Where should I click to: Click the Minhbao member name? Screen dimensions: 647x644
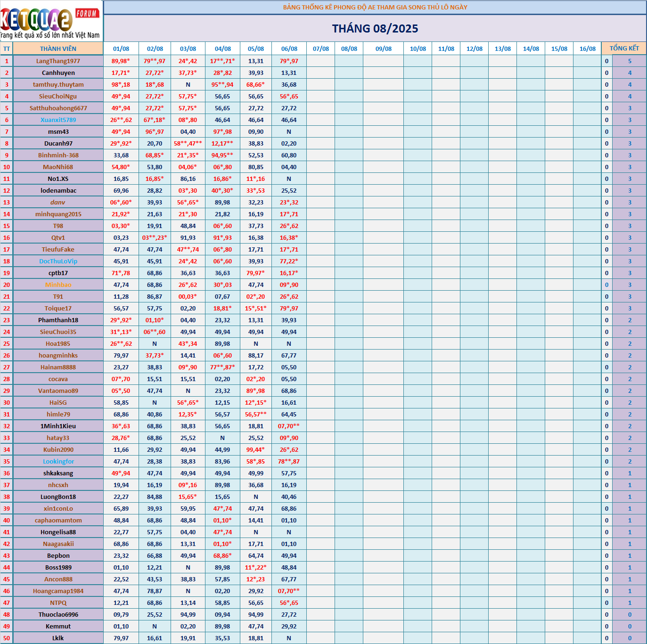[x=58, y=285]
